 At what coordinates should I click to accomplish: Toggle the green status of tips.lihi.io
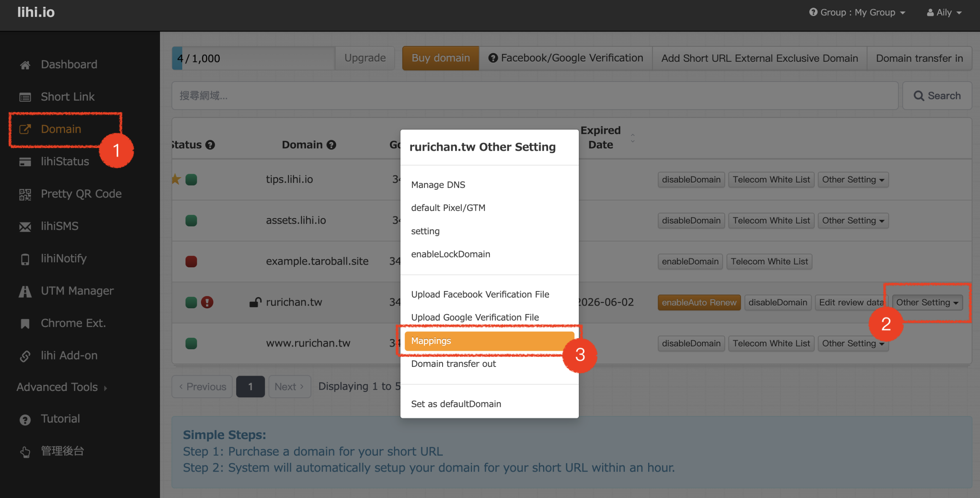[x=191, y=179]
